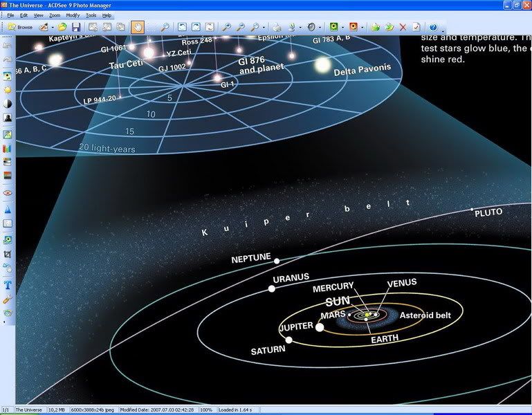Select the black-white contrast circle tool
Screen dimensions: 532x415
tap(8, 104)
